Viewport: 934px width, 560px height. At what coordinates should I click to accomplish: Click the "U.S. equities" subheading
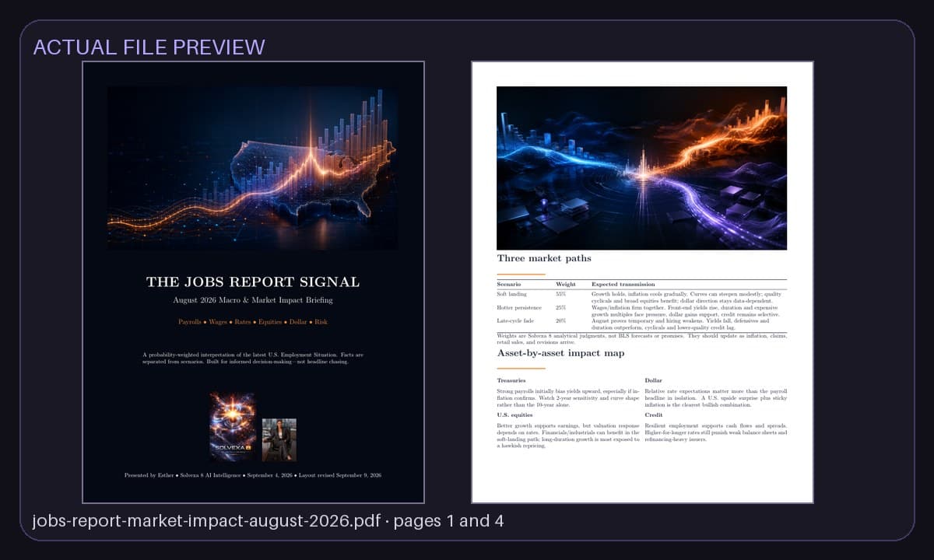tap(514, 415)
